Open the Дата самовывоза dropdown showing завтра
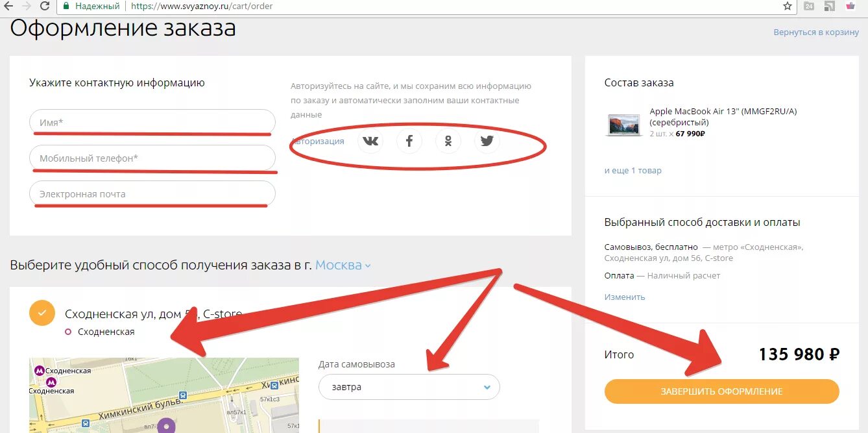868x433 pixels. pyautogui.click(x=409, y=387)
